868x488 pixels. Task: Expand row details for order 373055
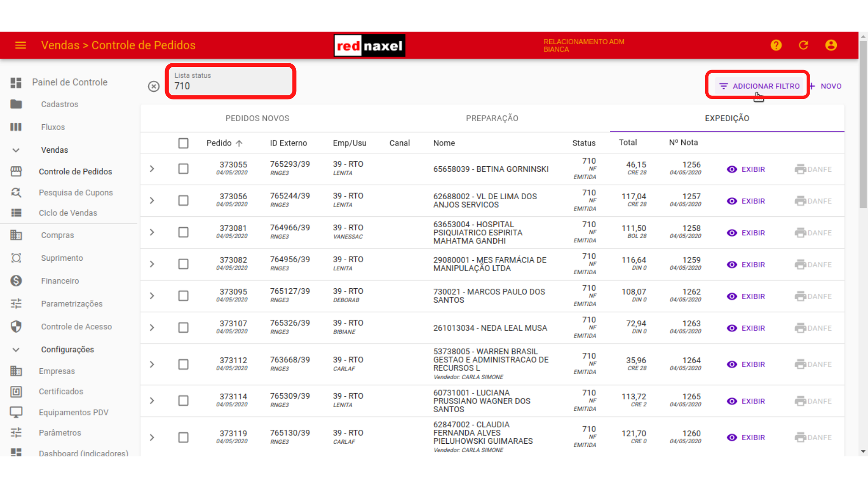[x=152, y=169]
